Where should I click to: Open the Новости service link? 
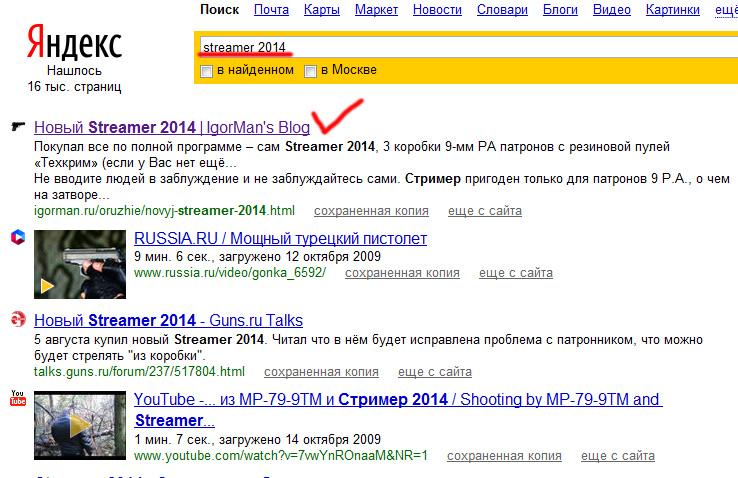click(437, 10)
